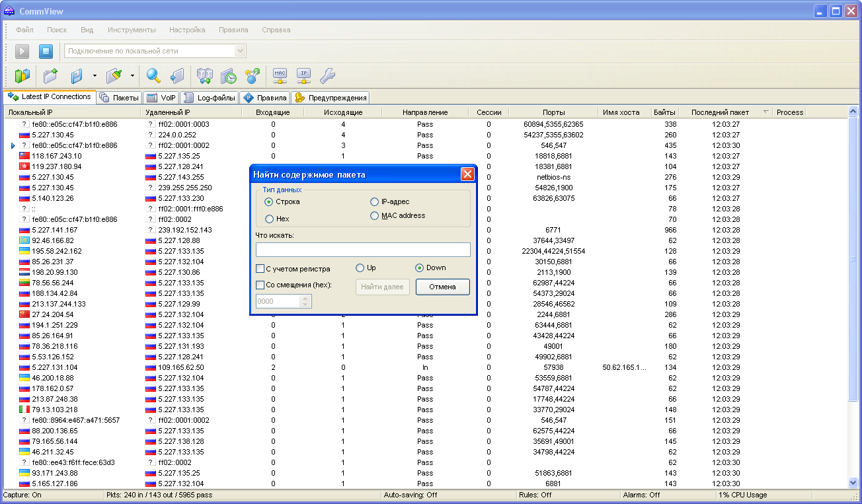Open the IP aliases toolbar icon

303,76
